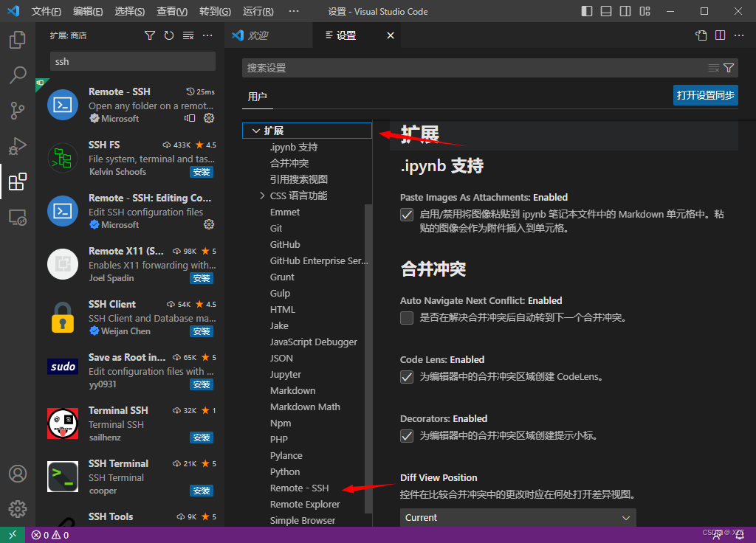Filter extensions with the funnel icon
The width and height of the screenshot is (756, 543).
pyautogui.click(x=150, y=35)
